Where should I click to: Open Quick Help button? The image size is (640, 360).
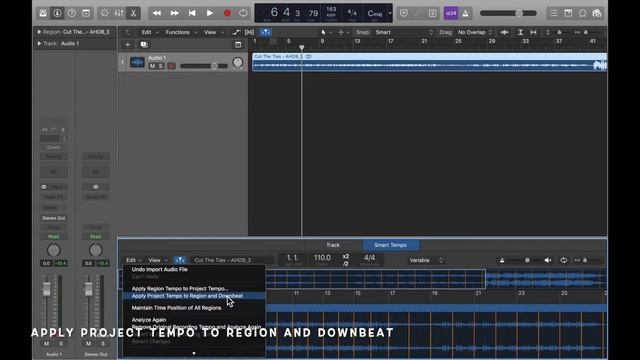coord(71,13)
